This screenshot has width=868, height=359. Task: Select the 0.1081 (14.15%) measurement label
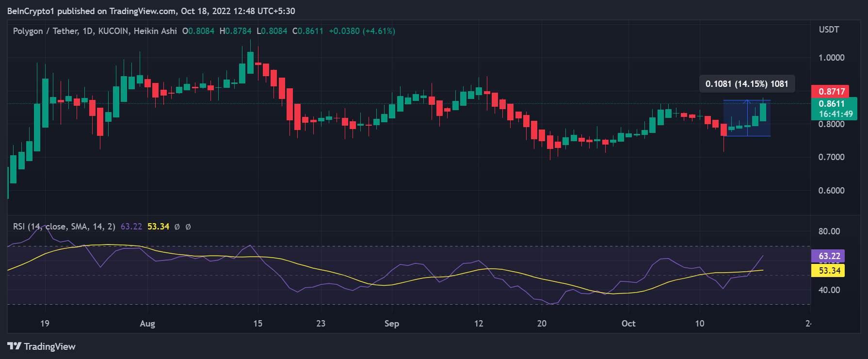[746, 84]
